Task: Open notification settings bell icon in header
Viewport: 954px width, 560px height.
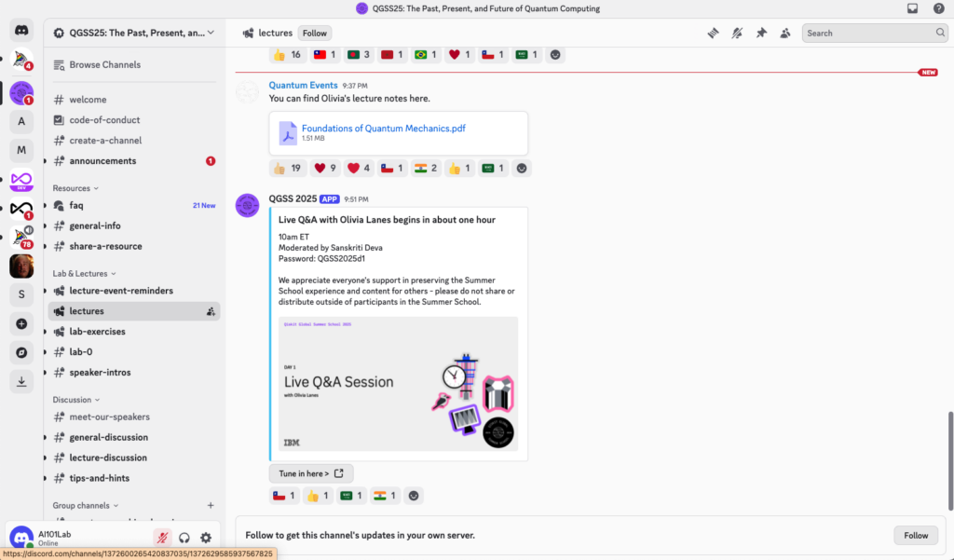Action: coord(737,33)
